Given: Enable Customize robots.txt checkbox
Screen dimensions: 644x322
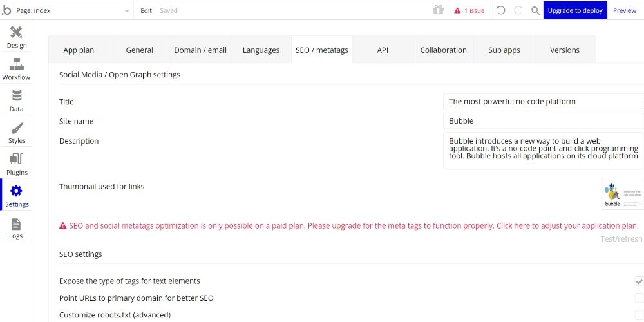Looking at the screenshot, I should pos(639,315).
